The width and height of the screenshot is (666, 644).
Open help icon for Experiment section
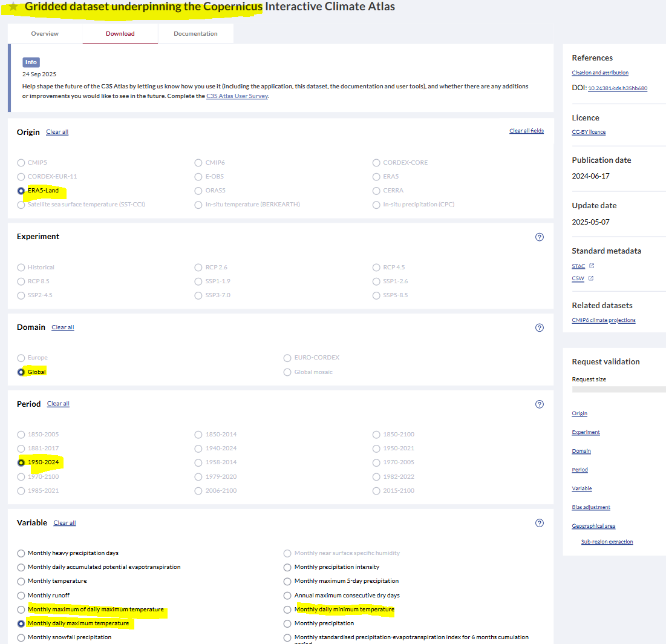[540, 237]
